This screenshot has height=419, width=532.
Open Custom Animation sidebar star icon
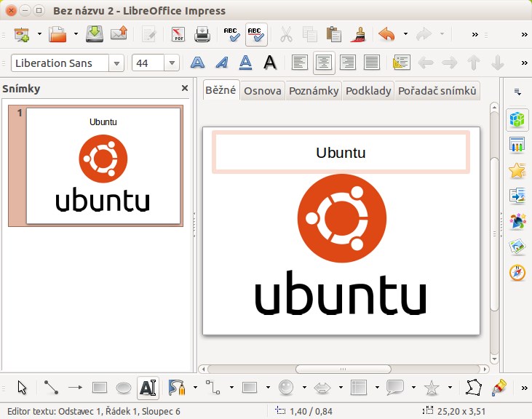pos(517,170)
